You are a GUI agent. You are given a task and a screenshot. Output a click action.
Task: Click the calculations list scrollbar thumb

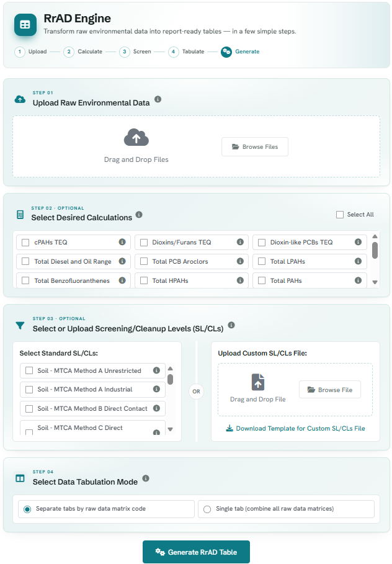(375, 250)
